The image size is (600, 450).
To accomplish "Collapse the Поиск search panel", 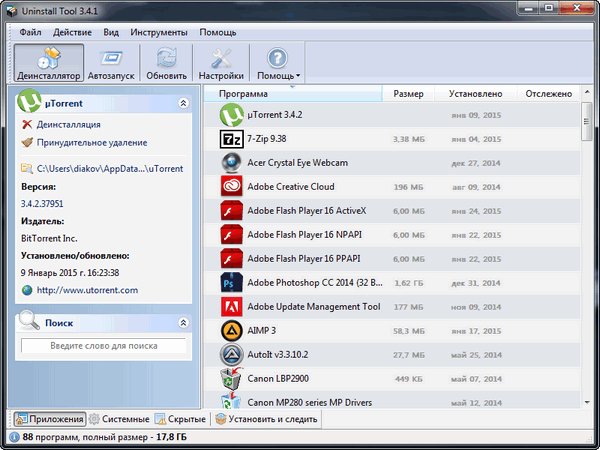I will 183,323.
